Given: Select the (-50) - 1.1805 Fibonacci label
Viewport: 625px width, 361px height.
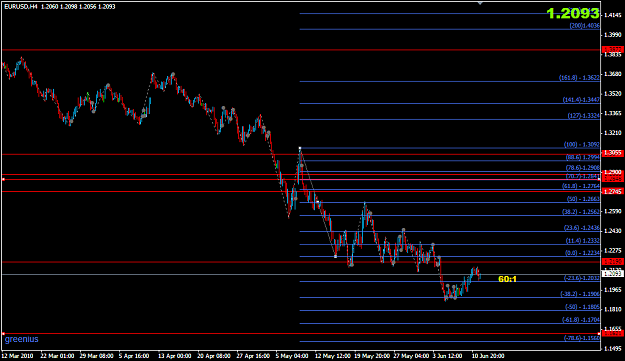Looking at the screenshot, I should [582, 307].
